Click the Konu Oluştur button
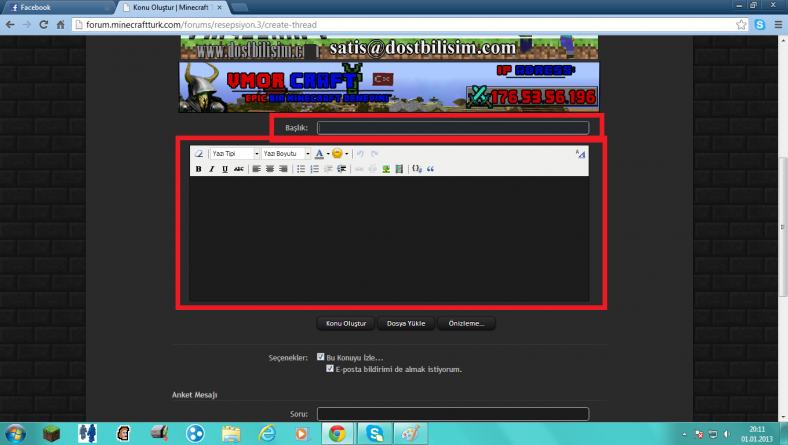788x445 pixels. 346,323
